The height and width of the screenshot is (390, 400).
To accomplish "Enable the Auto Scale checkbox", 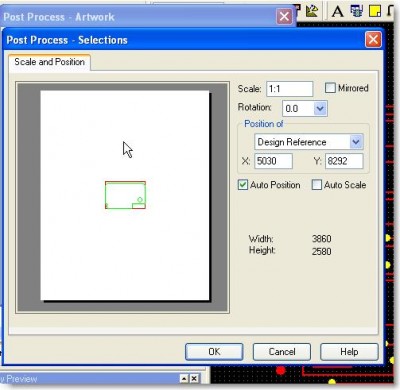I will 317,185.
